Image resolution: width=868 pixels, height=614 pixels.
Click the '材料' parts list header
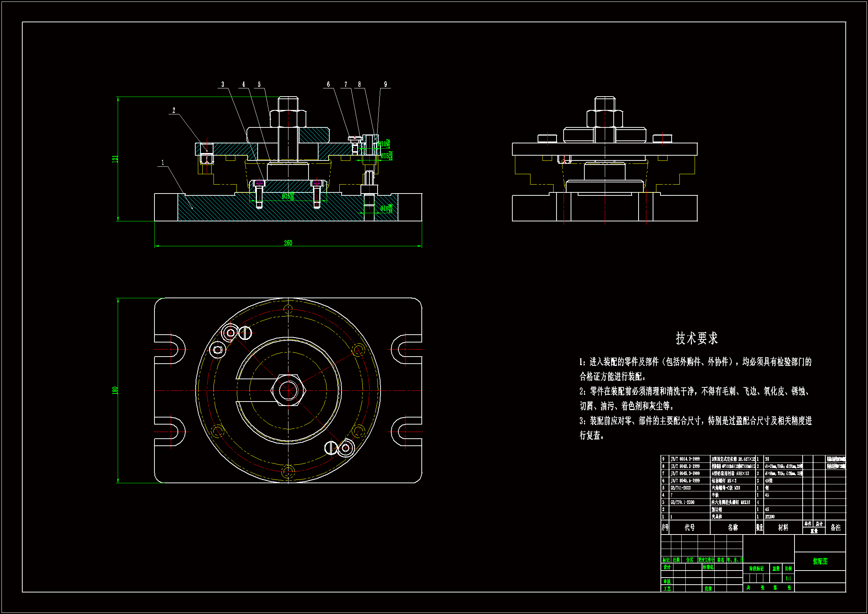[783, 527]
